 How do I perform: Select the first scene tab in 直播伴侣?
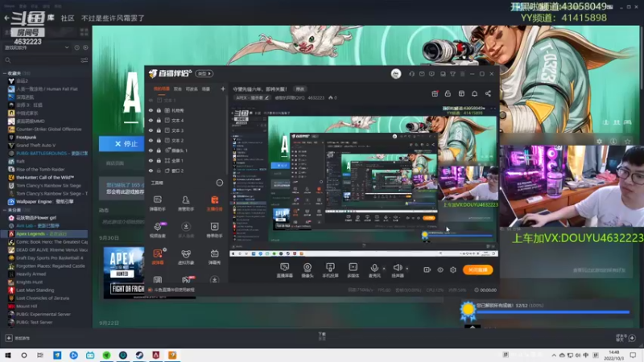pyautogui.click(x=162, y=89)
